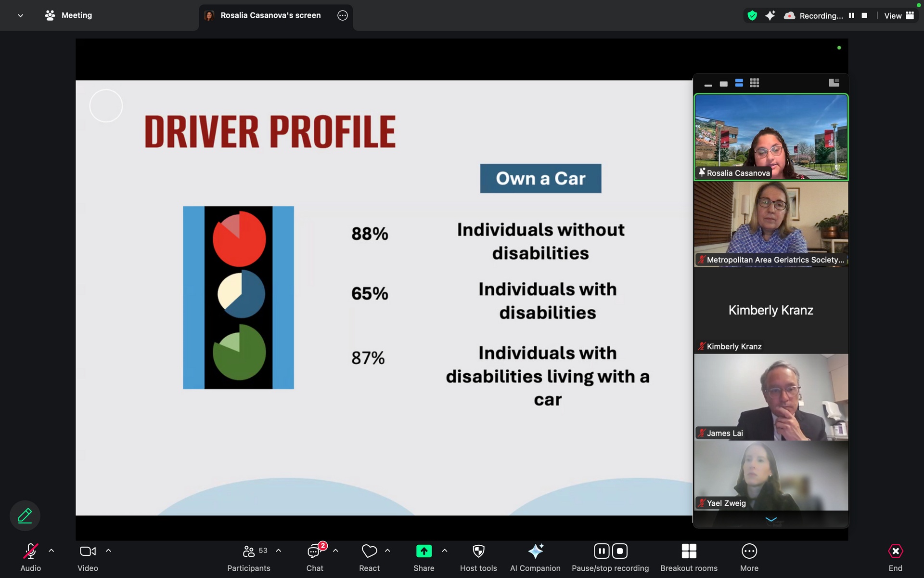
Task: Open Rosalia Casanova's screen tab options
Action: (x=343, y=15)
